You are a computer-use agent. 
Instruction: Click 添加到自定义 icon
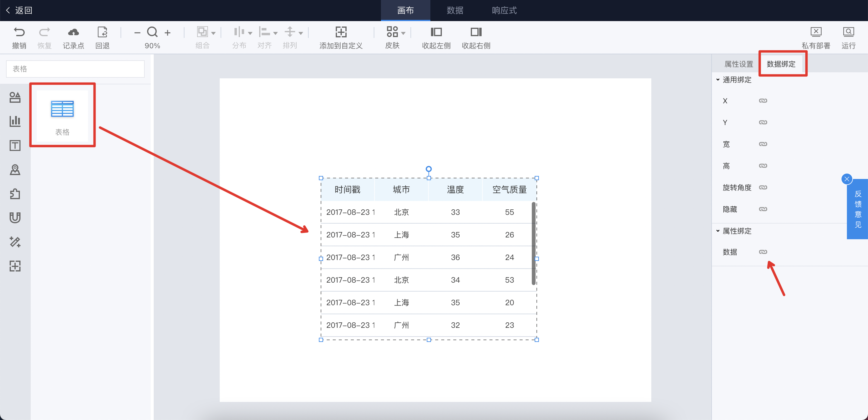click(x=341, y=32)
